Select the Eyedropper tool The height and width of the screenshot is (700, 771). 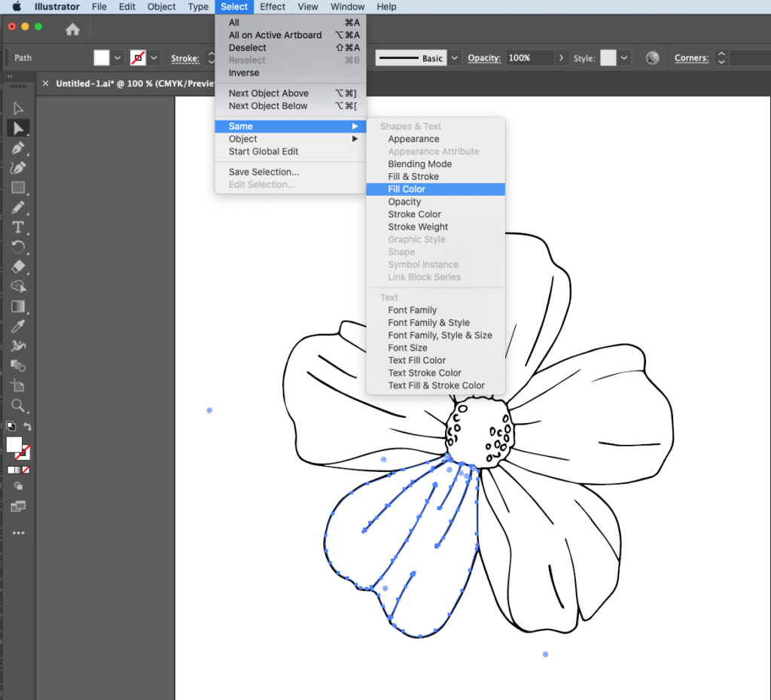click(x=17, y=326)
